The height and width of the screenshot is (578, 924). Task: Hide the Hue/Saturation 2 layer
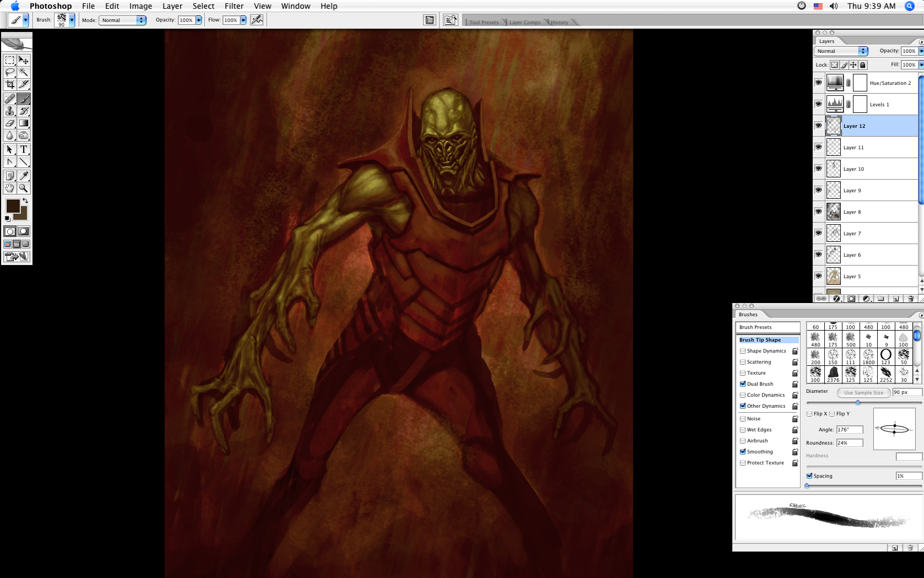pyautogui.click(x=818, y=83)
